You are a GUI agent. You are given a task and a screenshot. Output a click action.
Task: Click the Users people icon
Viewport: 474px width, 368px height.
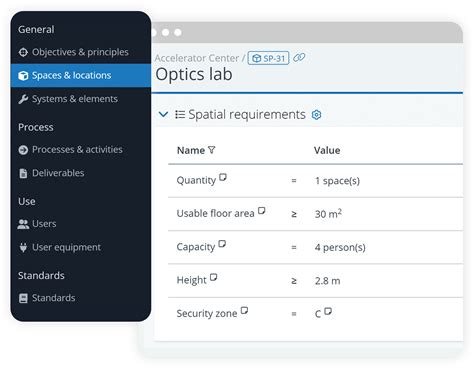pyautogui.click(x=23, y=224)
